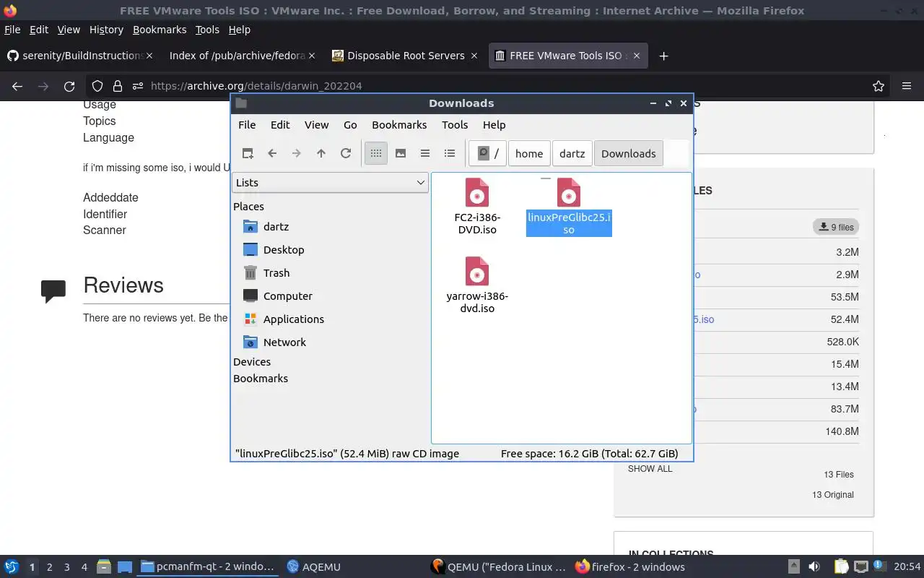This screenshot has width=924, height=578.
Task: Expand the Devices section in sidebar
Action: (252, 362)
